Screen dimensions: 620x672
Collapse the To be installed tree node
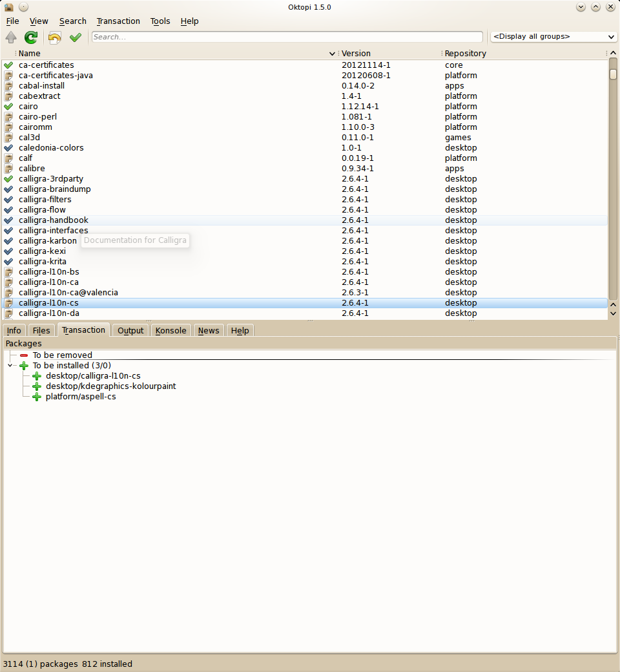(x=10, y=366)
